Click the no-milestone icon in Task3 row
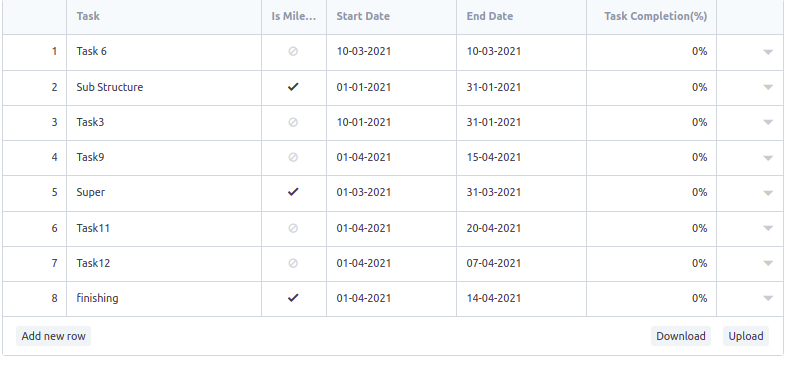The image size is (799, 370). (293, 122)
